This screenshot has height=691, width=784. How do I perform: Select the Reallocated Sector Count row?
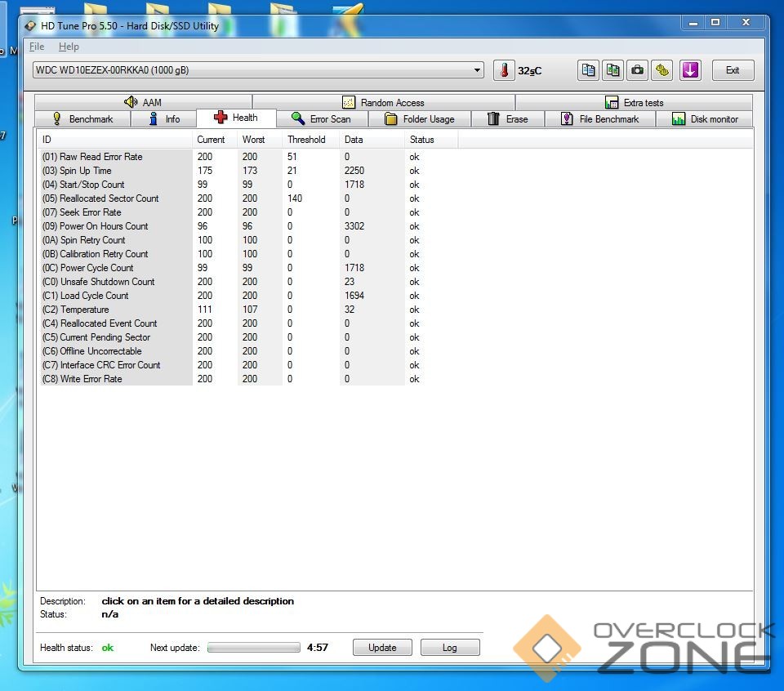(x=109, y=198)
